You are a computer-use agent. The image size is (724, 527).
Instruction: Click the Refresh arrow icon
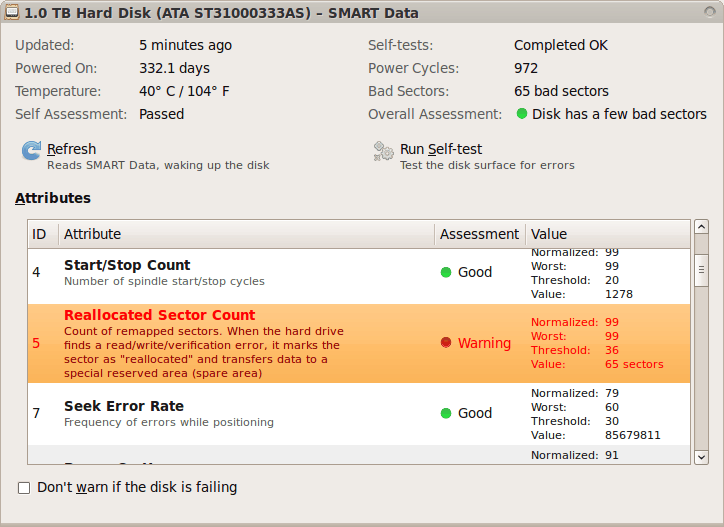31,151
